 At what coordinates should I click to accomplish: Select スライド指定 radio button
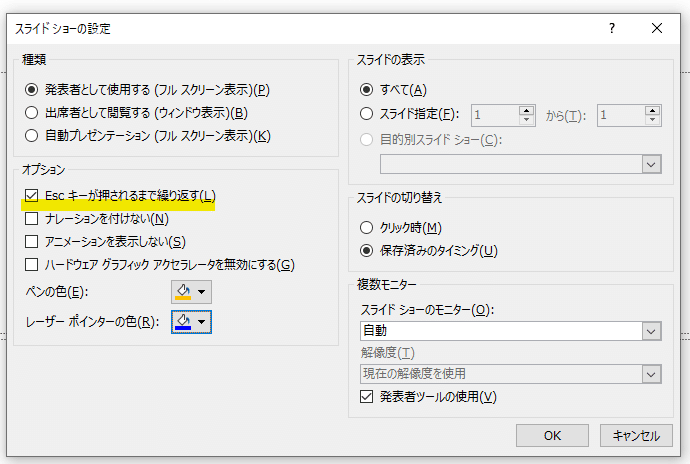point(366,114)
